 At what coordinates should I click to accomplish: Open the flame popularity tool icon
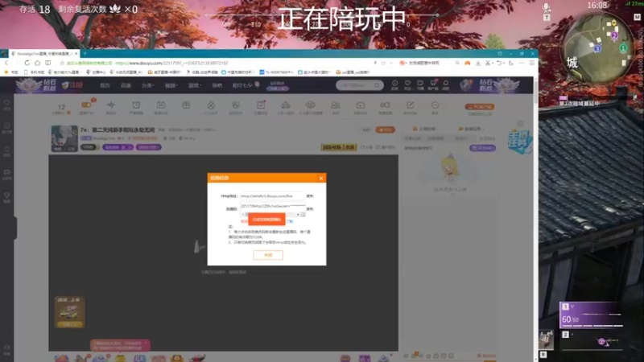(x=211, y=105)
